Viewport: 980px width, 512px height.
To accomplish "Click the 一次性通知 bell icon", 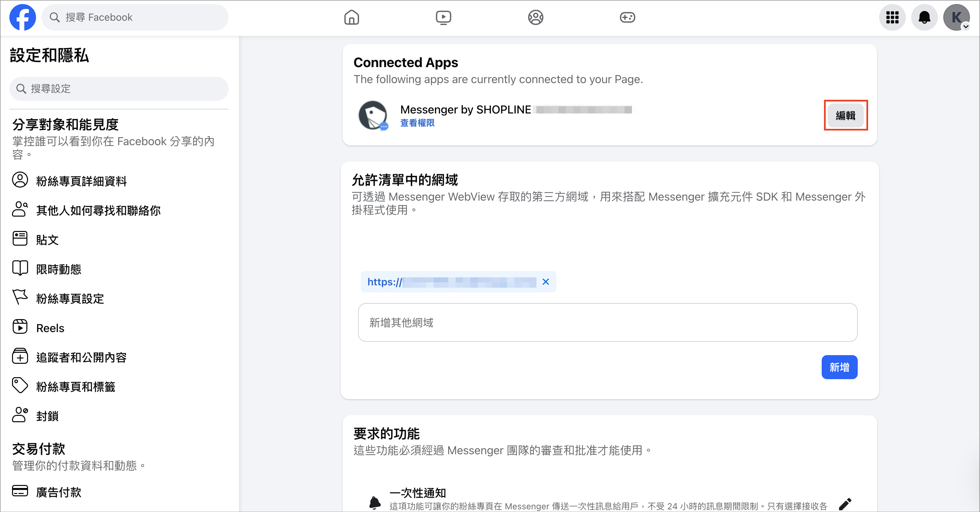I will tap(375, 503).
